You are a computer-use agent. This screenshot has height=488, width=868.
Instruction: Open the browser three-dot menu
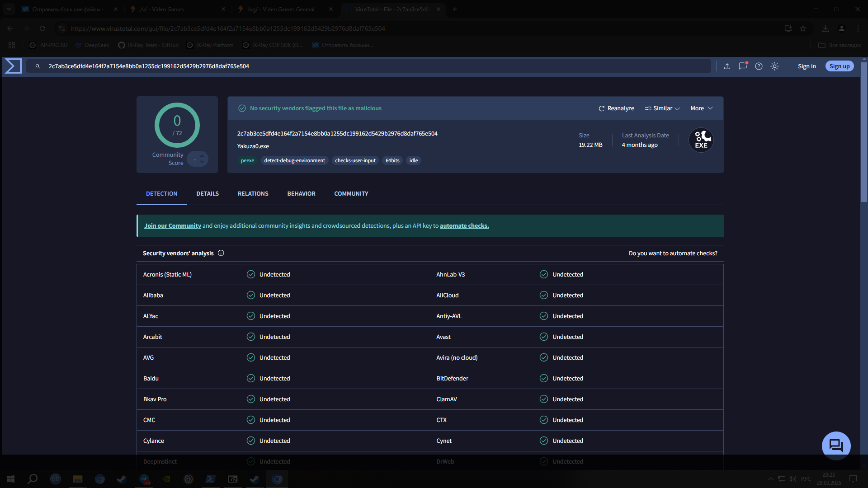pos(858,28)
